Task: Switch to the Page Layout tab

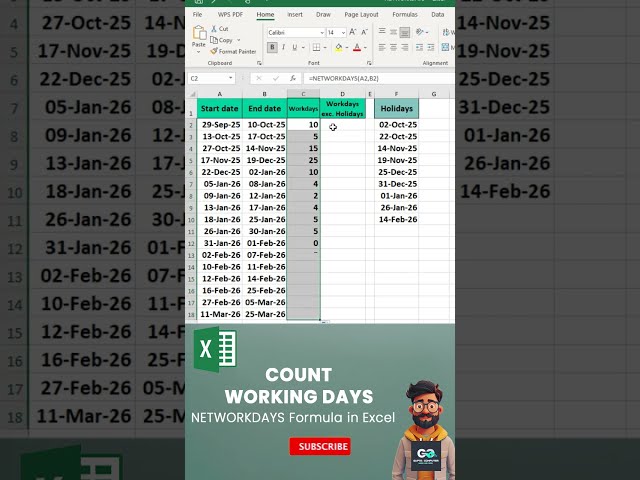Action: [361, 14]
